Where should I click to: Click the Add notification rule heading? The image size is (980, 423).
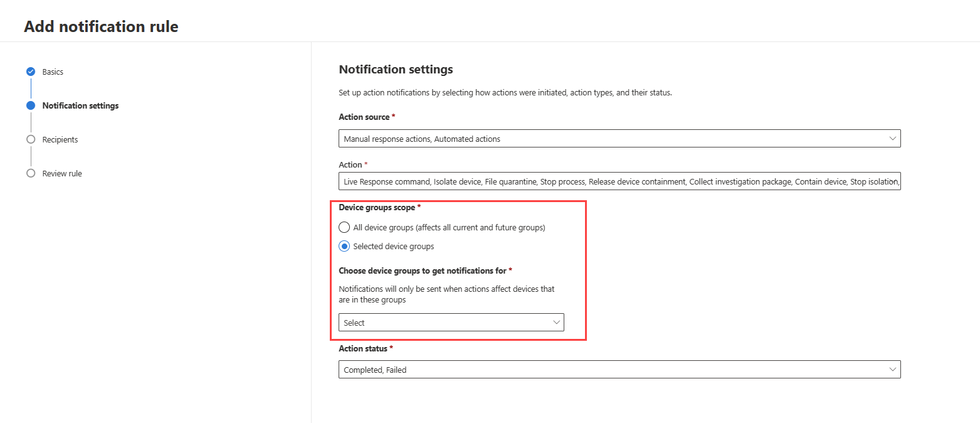pyautogui.click(x=101, y=26)
